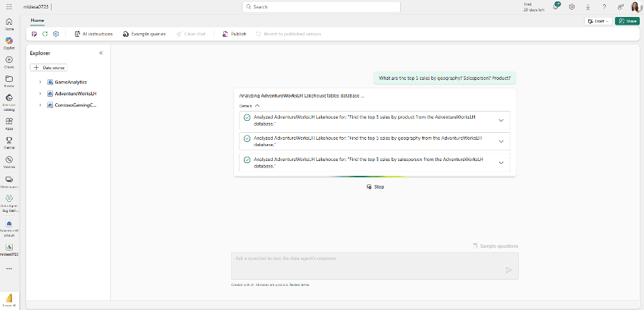Click the Stop button
The width and height of the screenshot is (644, 310).
[x=375, y=186]
